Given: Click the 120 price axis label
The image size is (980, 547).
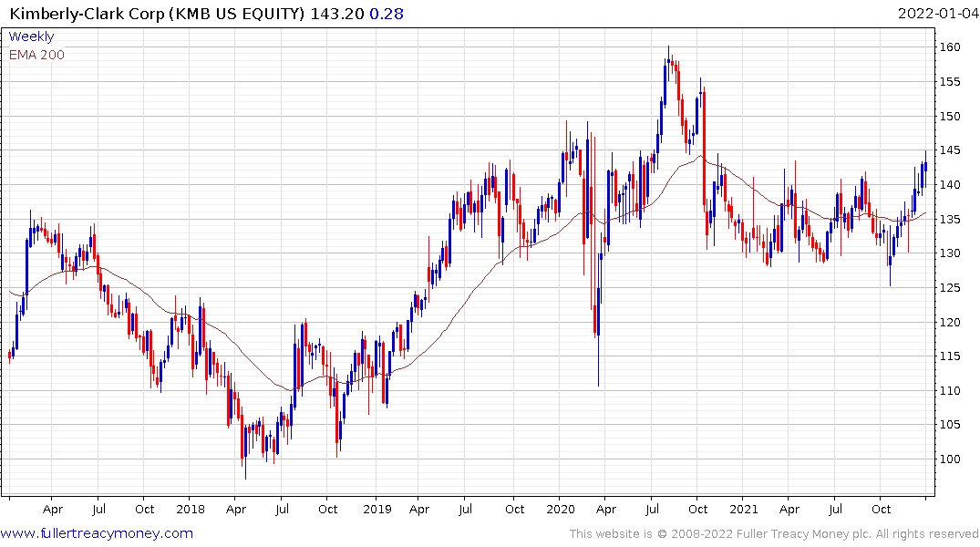Looking at the screenshot, I should coord(950,322).
